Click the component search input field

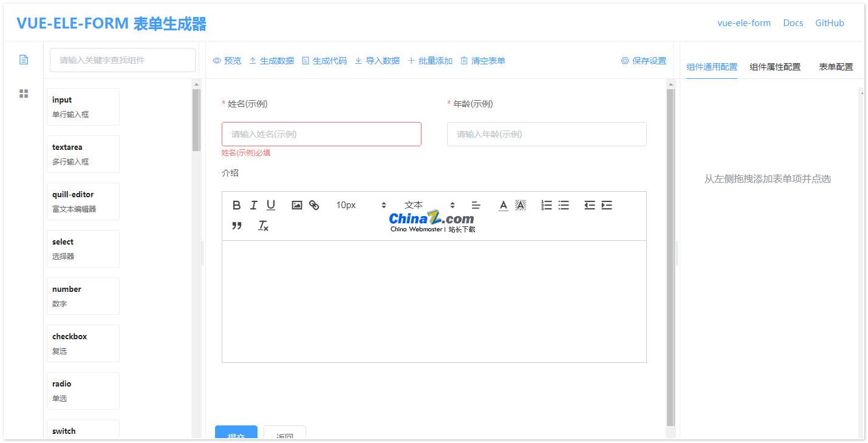tap(122, 59)
